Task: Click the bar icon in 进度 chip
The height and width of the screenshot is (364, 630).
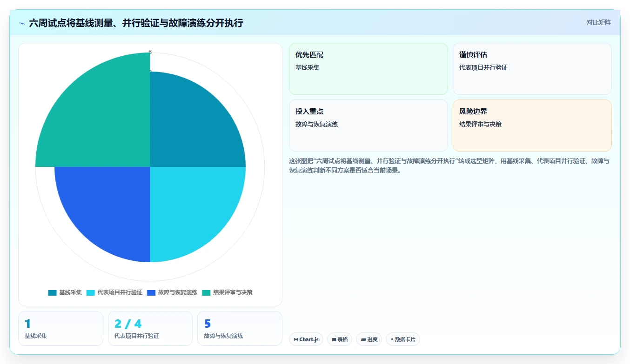Action: (363, 340)
